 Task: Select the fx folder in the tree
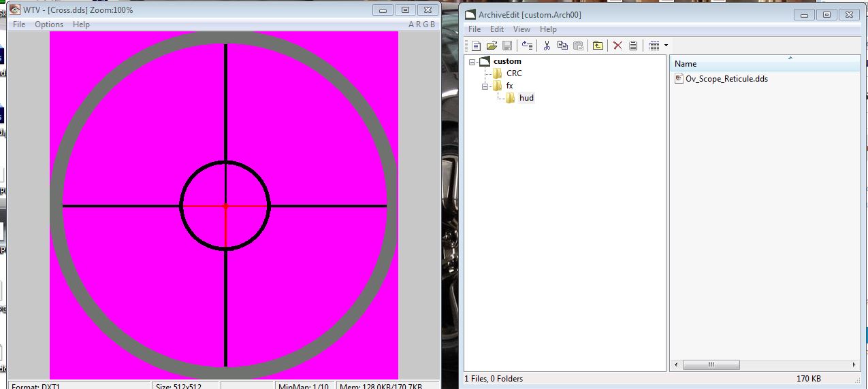click(509, 86)
